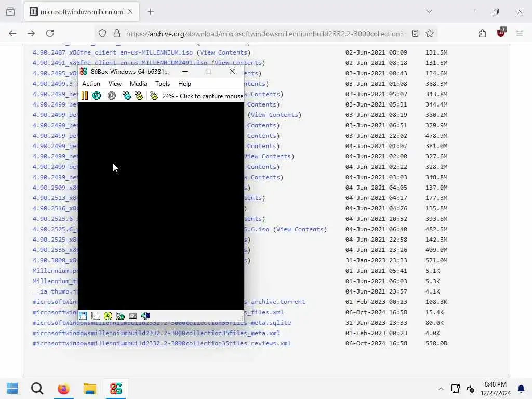Send Ctrl+Alt+Del using the cyan toolbar icon
The width and height of the screenshot is (532, 399).
(x=127, y=96)
